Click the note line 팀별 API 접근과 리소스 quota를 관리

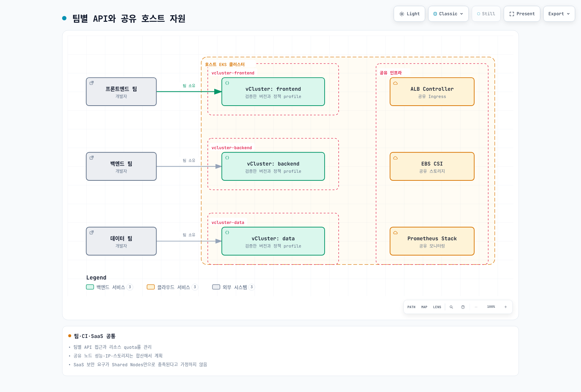113,347
